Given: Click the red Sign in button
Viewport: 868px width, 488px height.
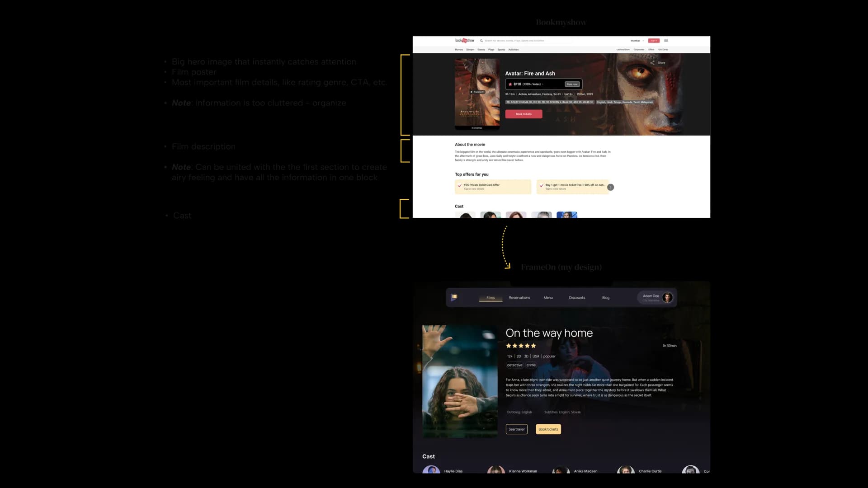Looking at the screenshot, I should [x=654, y=41].
